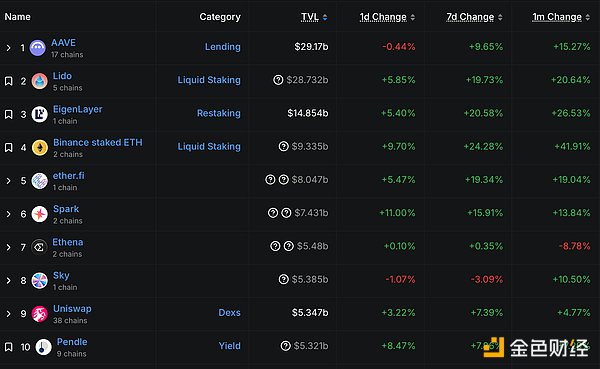
Task: Expand the AAVE row chevron
Action: (x=8, y=48)
